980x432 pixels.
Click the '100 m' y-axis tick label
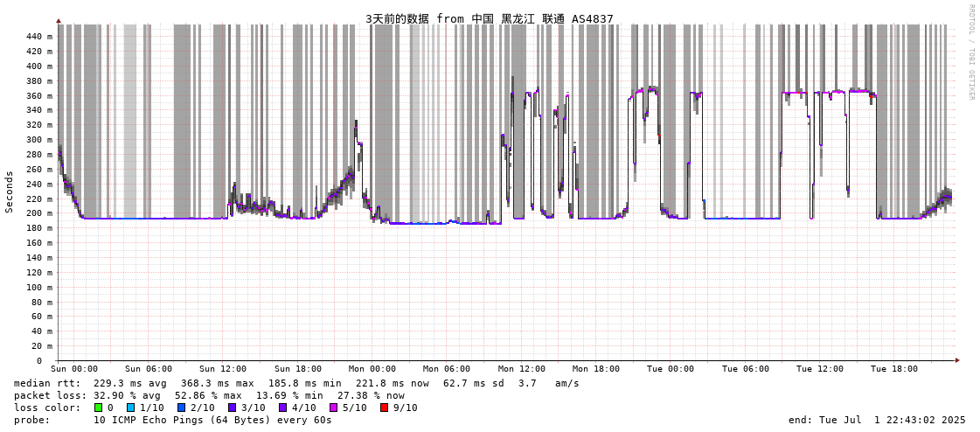[x=39, y=287]
